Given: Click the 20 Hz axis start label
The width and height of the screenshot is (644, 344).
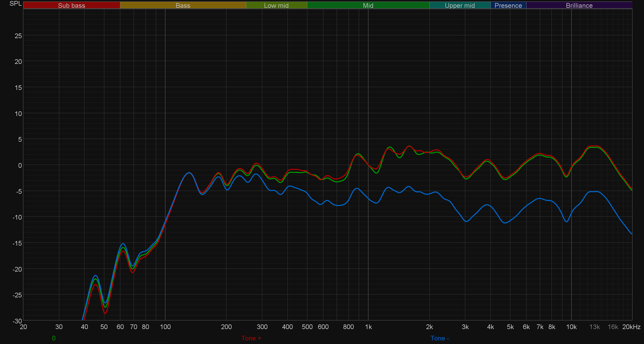Looking at the screenshot, I should click(23, 327).
